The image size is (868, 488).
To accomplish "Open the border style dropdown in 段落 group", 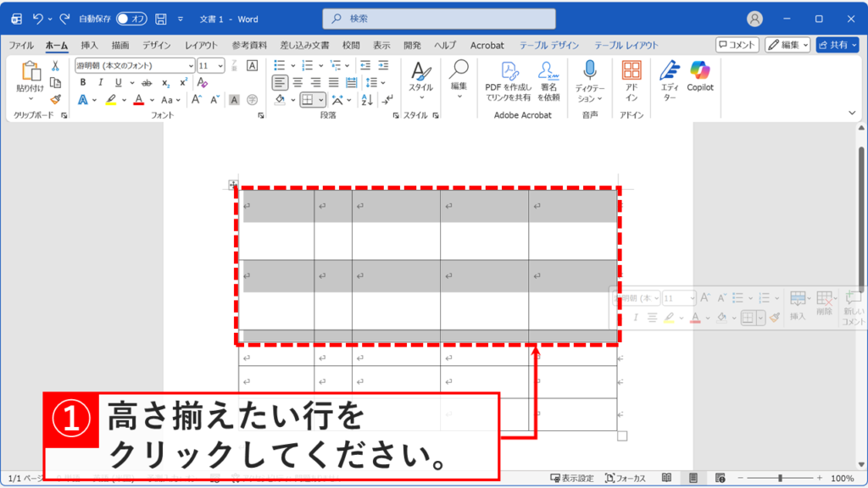I will (x=320, y=100).
